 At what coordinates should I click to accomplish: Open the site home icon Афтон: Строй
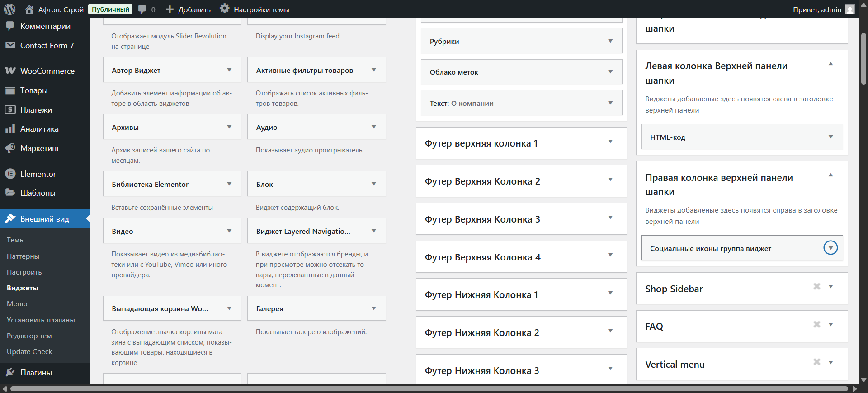click(x=29, y=9)
